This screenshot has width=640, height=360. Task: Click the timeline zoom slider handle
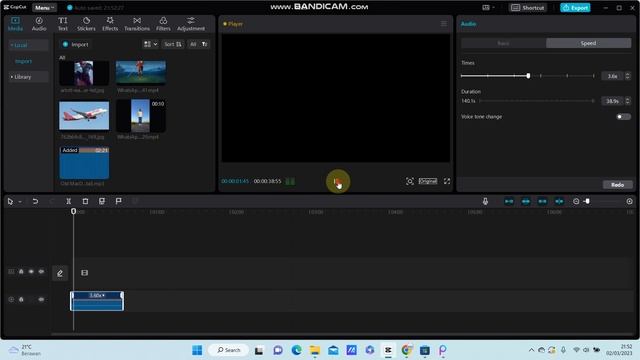(x=587, y=201)
